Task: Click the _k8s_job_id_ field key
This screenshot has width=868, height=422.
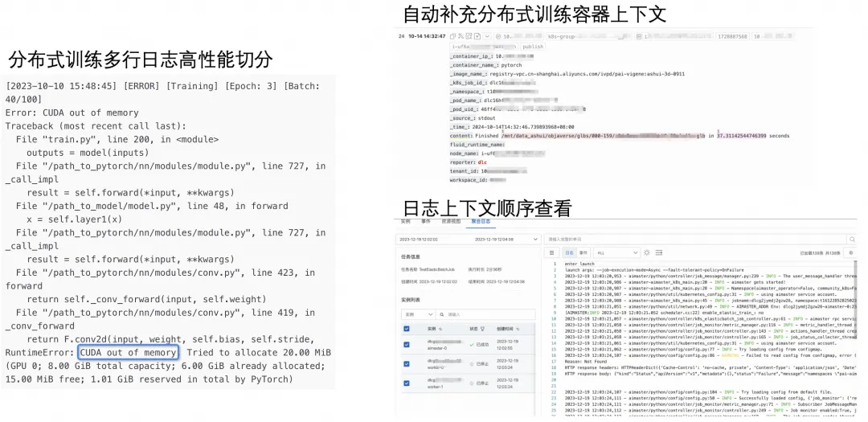Action: coord(468,83)
